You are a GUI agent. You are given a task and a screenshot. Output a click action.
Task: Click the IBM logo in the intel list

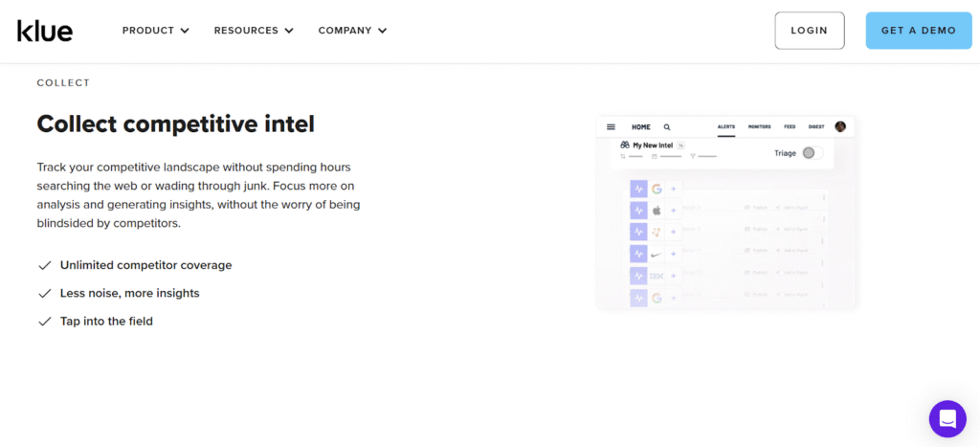tap(657, 276)
